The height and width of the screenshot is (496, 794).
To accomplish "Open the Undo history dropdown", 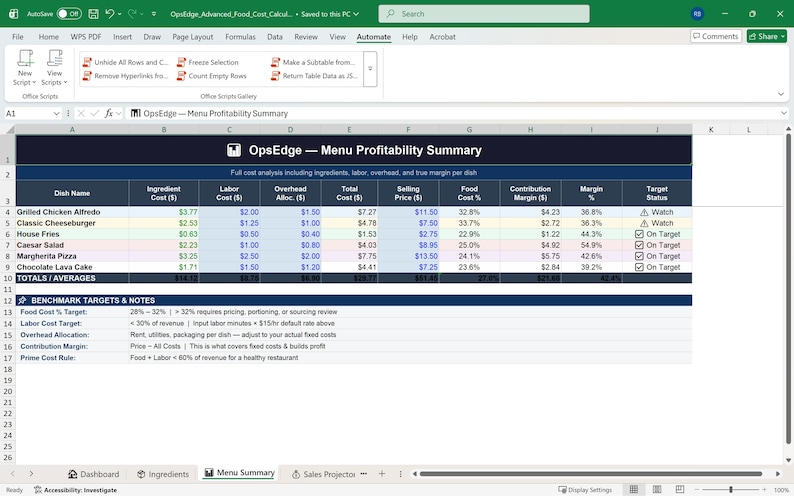I will tap(120, 14).
